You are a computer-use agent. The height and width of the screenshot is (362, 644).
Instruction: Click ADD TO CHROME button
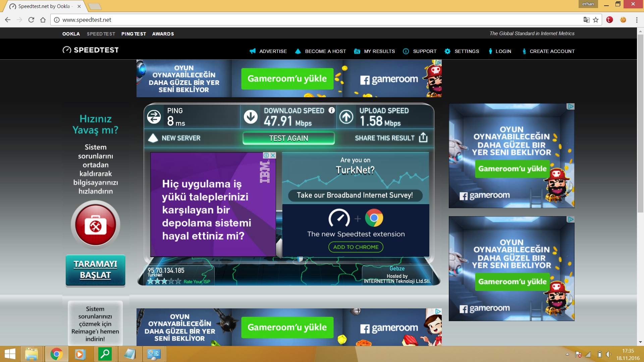(x=356, y=247)
